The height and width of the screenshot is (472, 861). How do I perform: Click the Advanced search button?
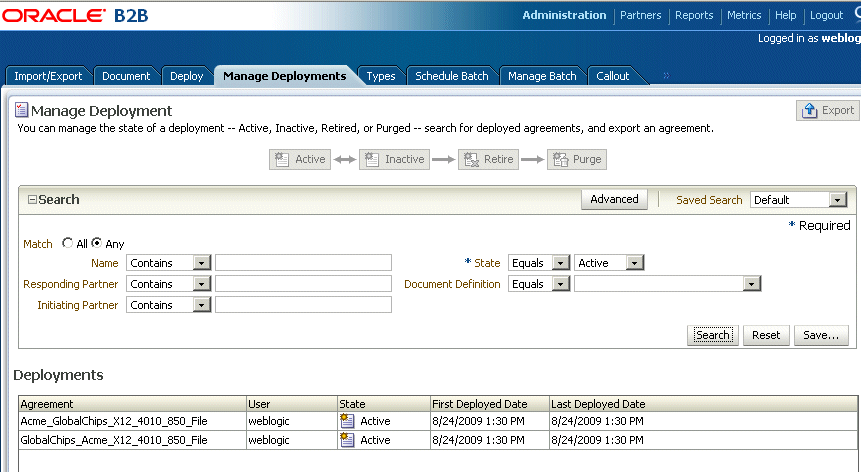pos(614,199)
